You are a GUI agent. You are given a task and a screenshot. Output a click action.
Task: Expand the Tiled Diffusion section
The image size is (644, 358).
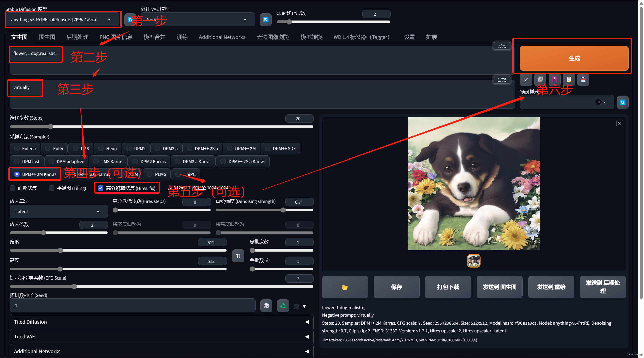[x=161, y=322]
